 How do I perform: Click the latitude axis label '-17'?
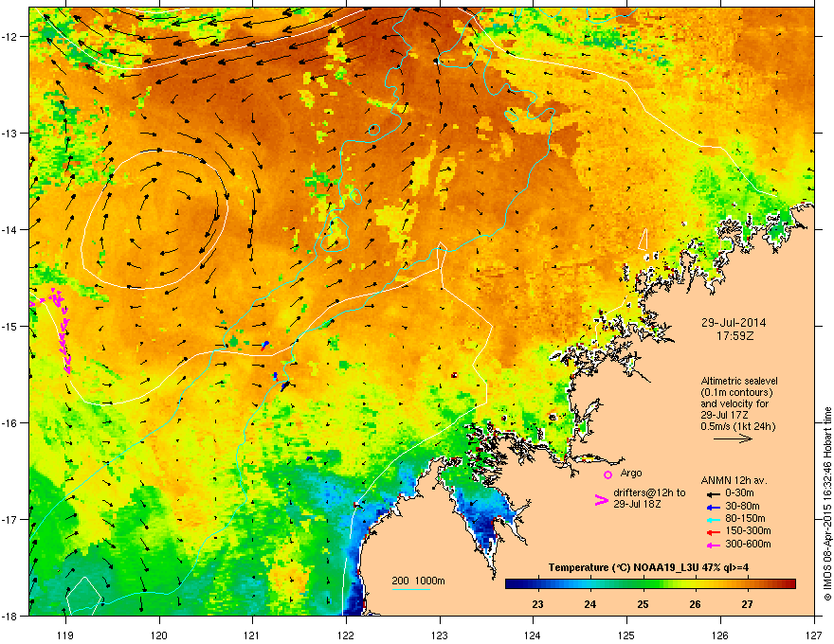pos(10,519)
